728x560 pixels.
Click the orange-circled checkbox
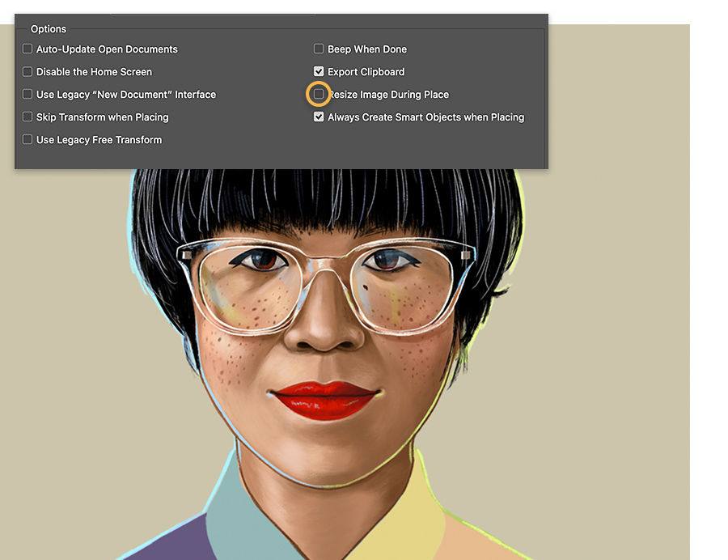[x=318, y=94]
